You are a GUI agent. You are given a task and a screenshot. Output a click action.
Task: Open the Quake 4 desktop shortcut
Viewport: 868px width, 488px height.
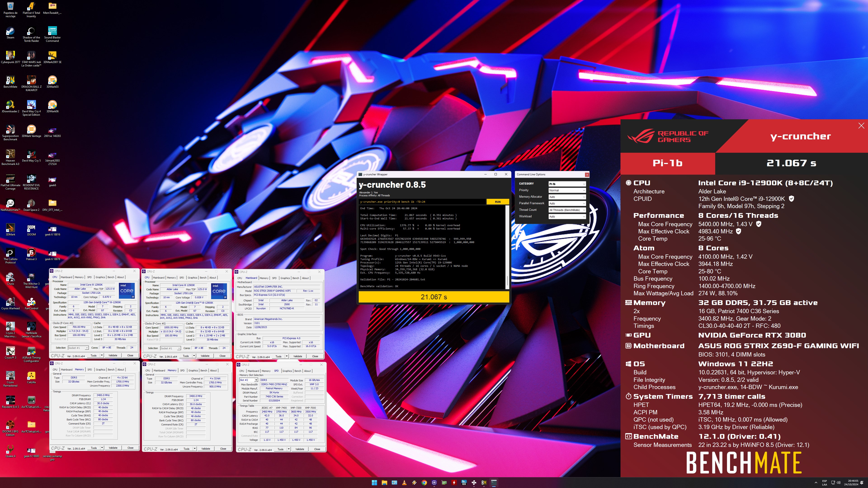[10, 451]
